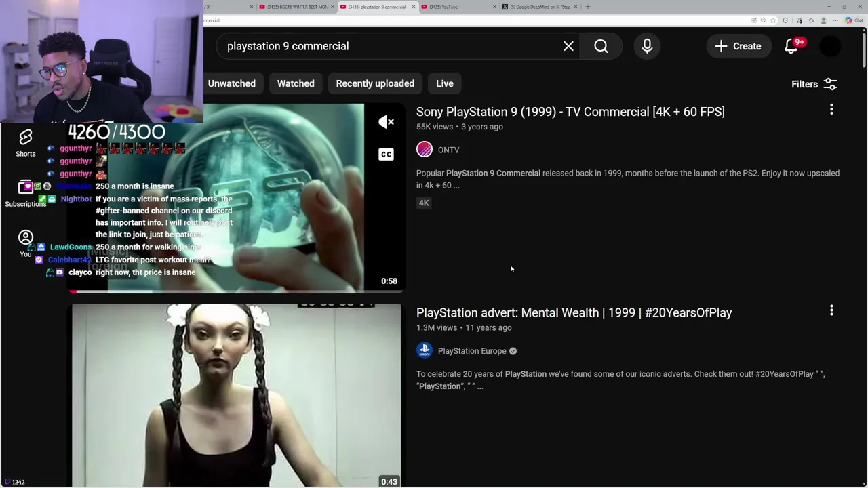Image resolution: width=868 pixels, height=488 pixels.
Task: Select the Recently uploaded filter chip
Action: [375, 83]
